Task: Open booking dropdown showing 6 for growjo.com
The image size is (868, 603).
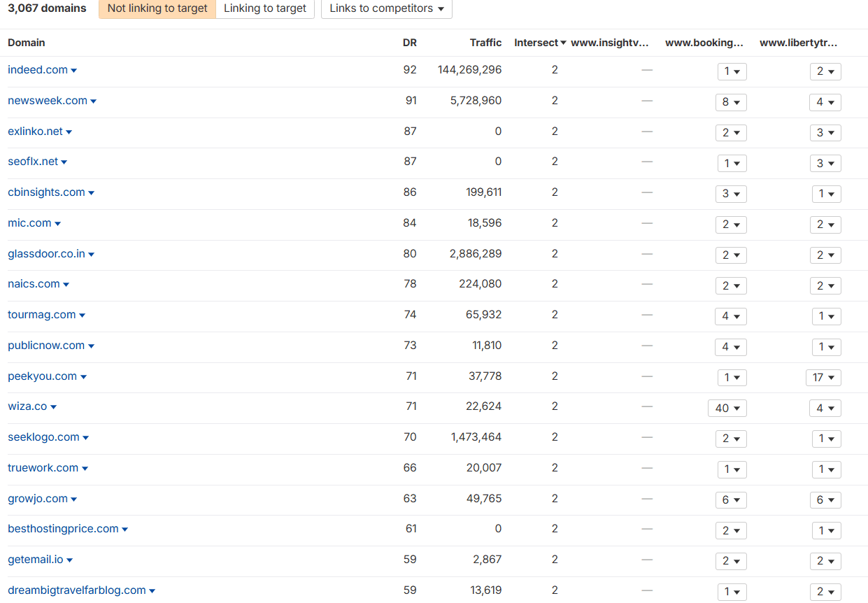Action: pyautogui.click(x=731, y=500)
